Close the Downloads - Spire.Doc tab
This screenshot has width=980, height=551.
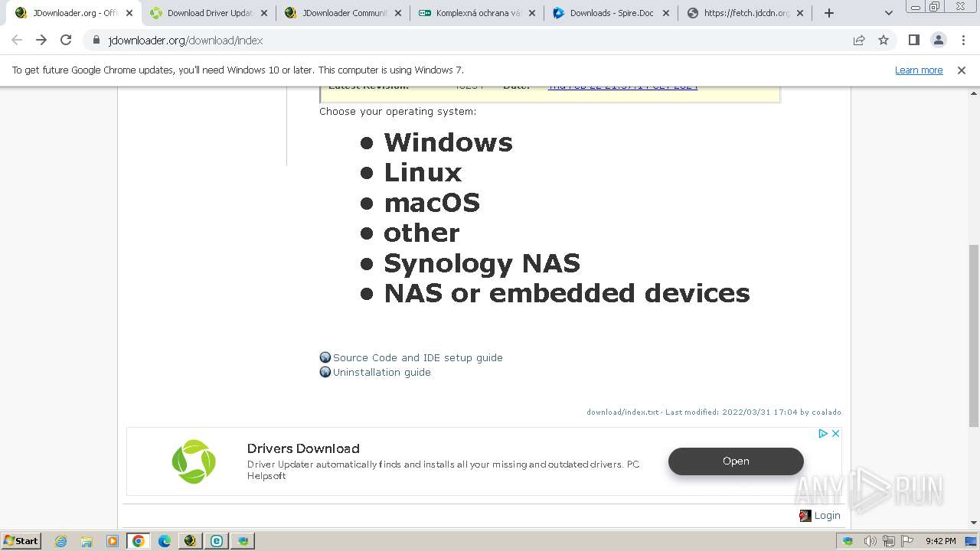pyautogui.click(x=666, y=13)
